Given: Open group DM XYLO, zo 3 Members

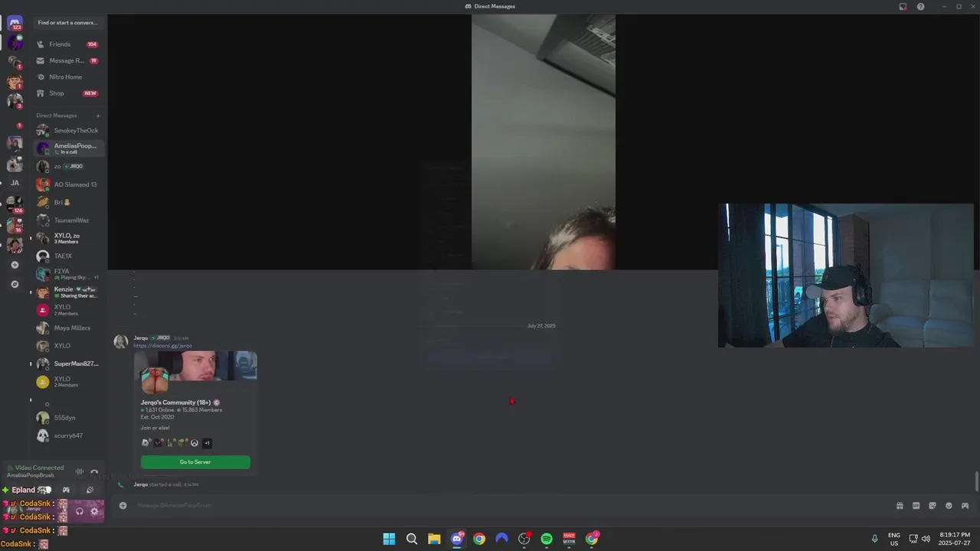Looking at the screenshot, I should coord(68,238).
